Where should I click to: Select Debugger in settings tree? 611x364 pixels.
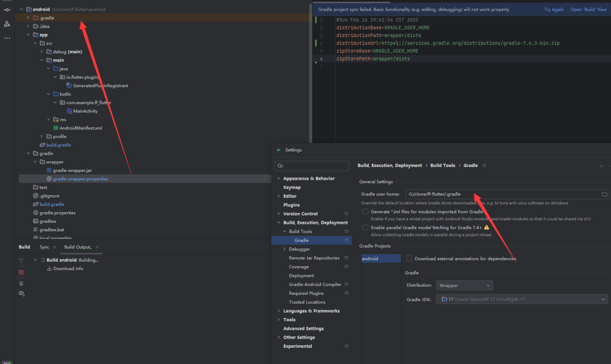point(299,249)
